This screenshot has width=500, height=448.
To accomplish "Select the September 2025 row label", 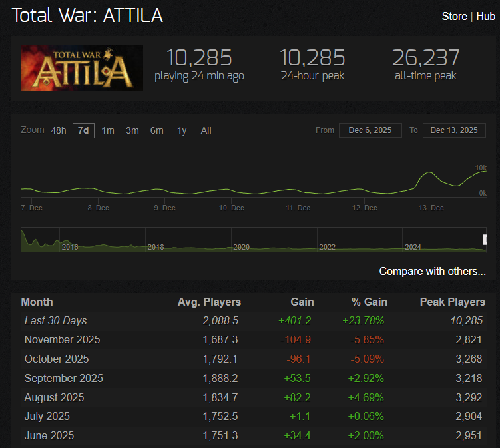I will point(64,379).
